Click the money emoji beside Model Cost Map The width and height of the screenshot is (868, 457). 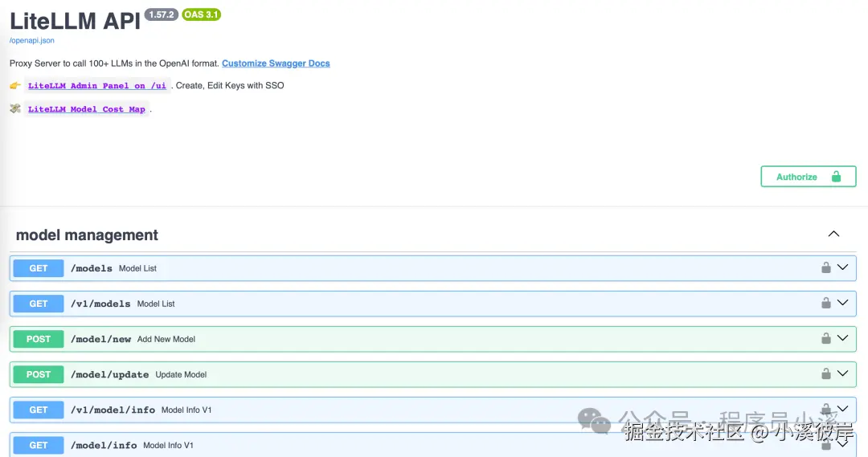pyautogui.click(x=15, y=108)
